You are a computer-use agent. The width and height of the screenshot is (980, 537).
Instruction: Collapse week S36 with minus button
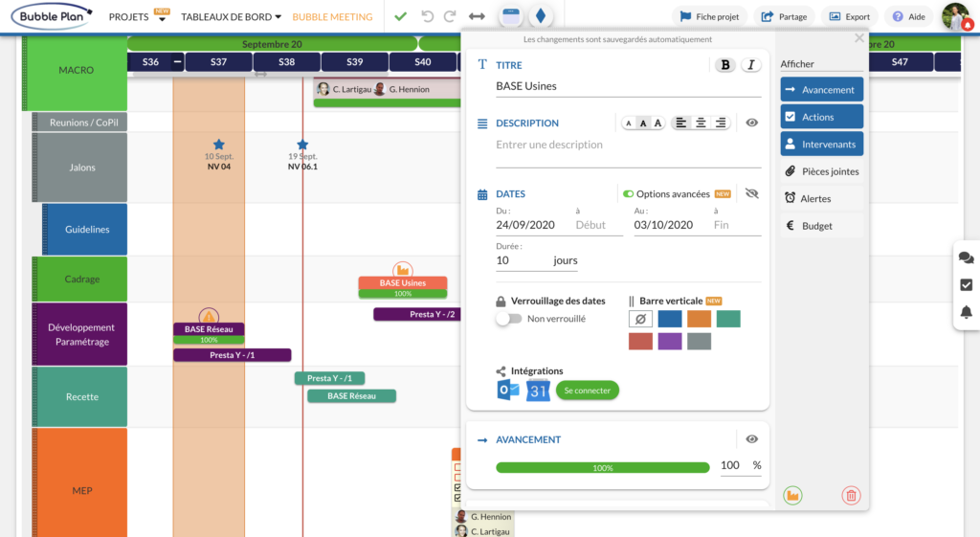click(x=177, y=62)
